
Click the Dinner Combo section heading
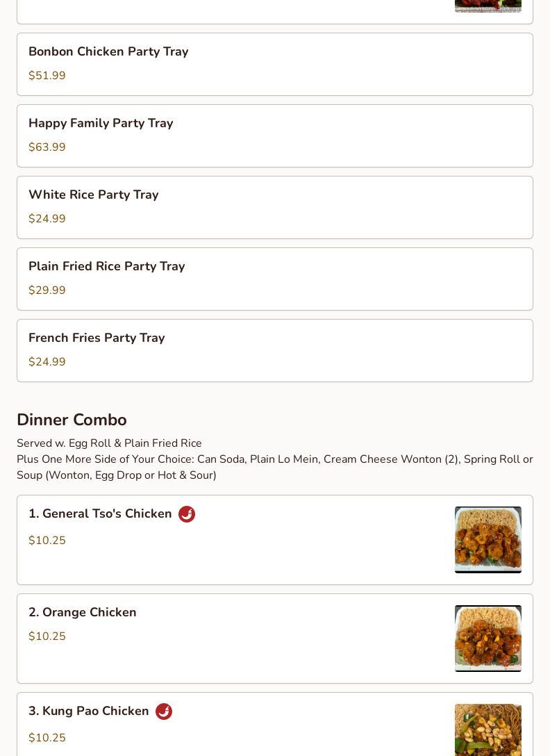[72, 420]
